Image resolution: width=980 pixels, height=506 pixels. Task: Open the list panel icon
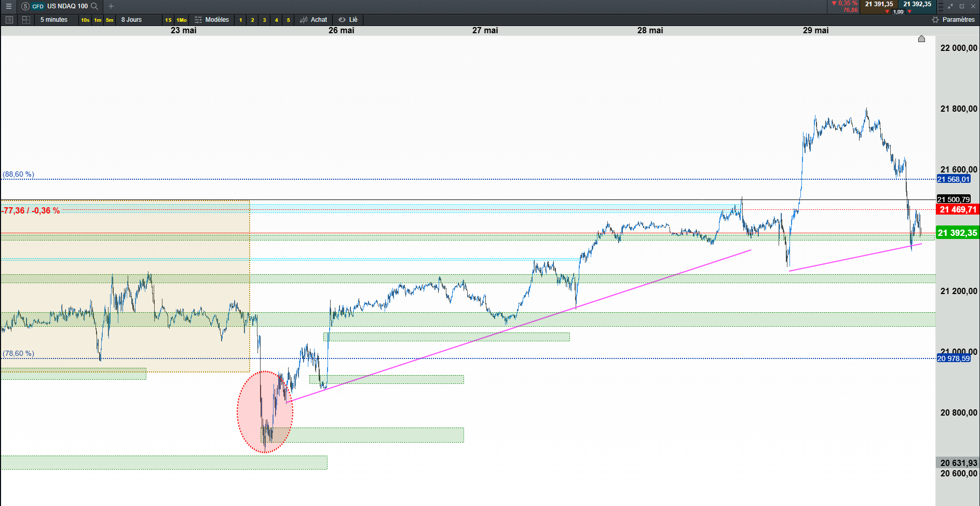[x=9, y=20]
